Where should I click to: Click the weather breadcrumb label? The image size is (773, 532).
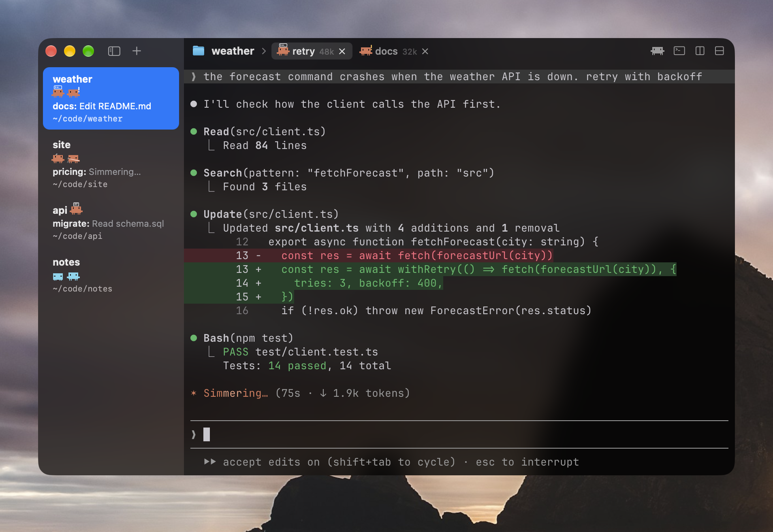pos(233,51)
